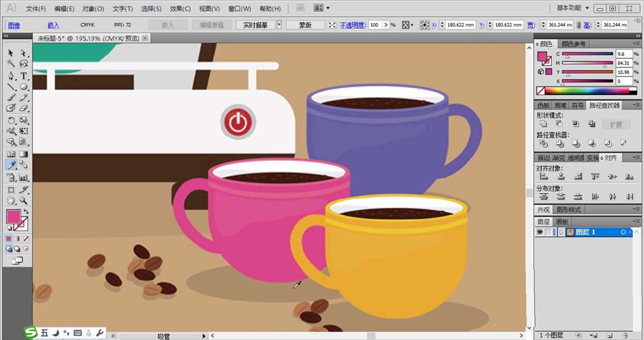Click the 蒙版 button in control bar
The height and width of the screenshot is (340, 644).
305,25
